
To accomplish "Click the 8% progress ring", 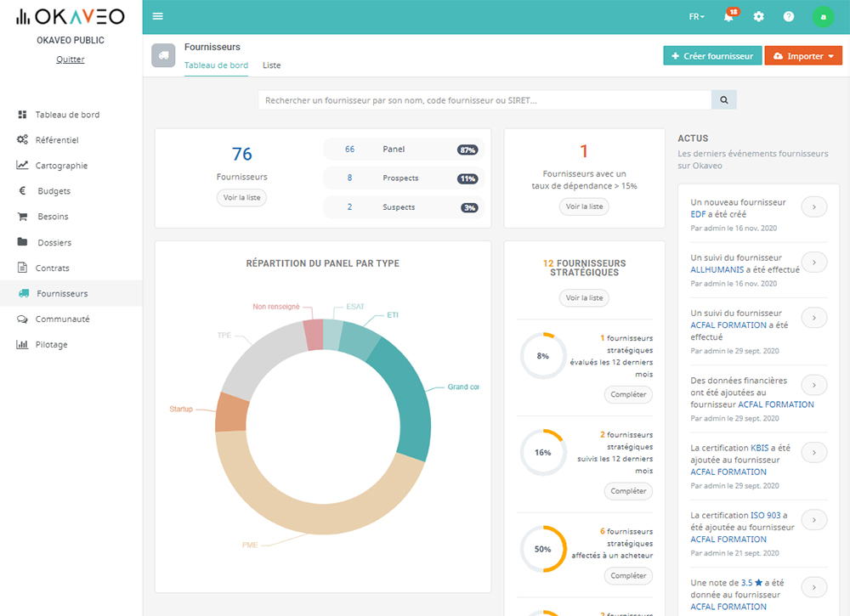I will 543,356.
